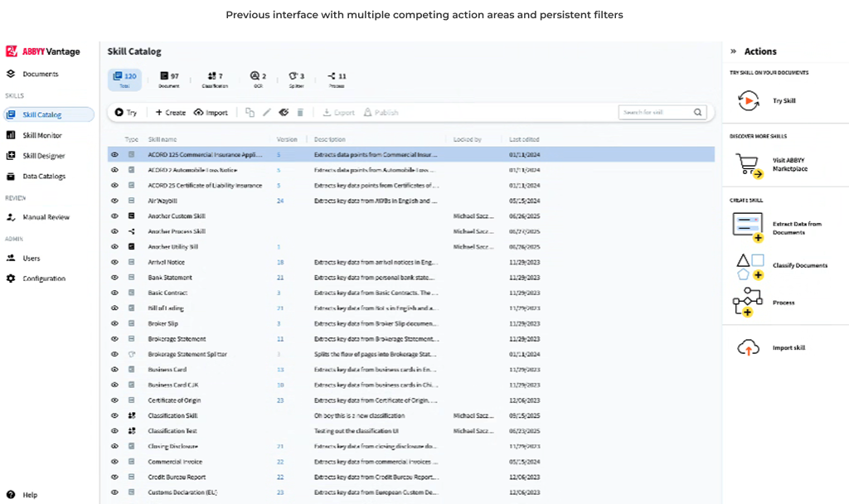Viewport: 849px width, 504px height.
Task: Click the pencil edit icon in toolbar
Action: click(267, 113)
